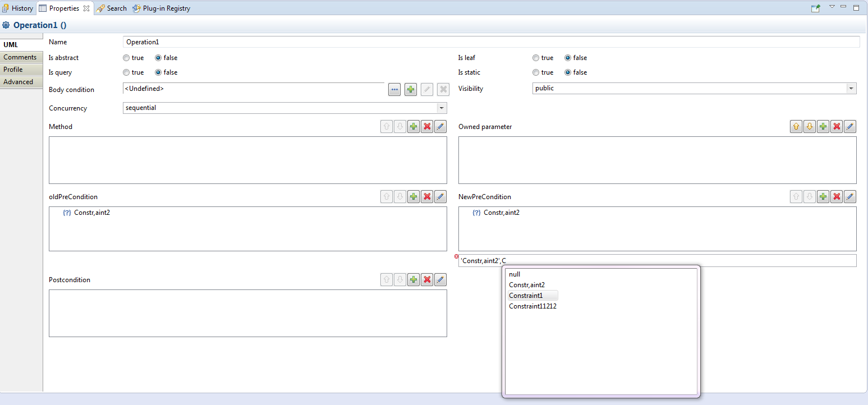
Task: Click NewPreCondition text entry field
Action: (657, 261)
